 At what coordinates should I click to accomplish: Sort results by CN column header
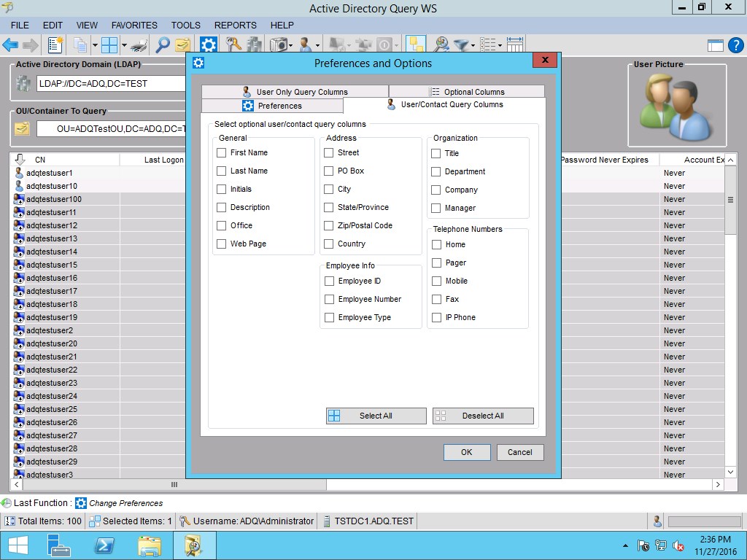(x=65, y=160)
